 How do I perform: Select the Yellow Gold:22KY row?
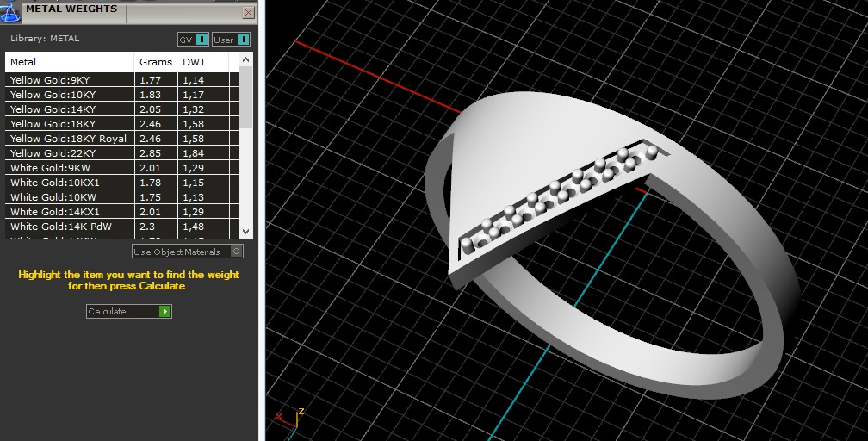(x=121, y=153)
